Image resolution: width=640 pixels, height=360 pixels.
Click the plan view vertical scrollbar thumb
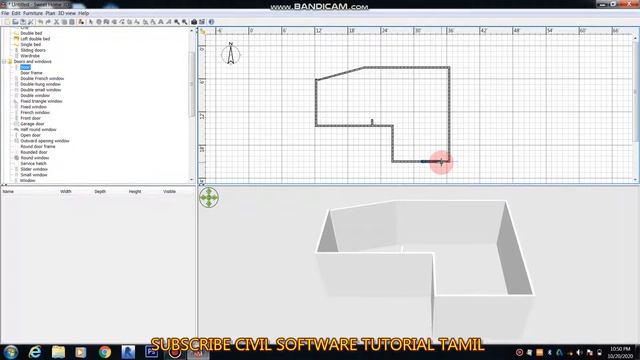pos(635,92)
